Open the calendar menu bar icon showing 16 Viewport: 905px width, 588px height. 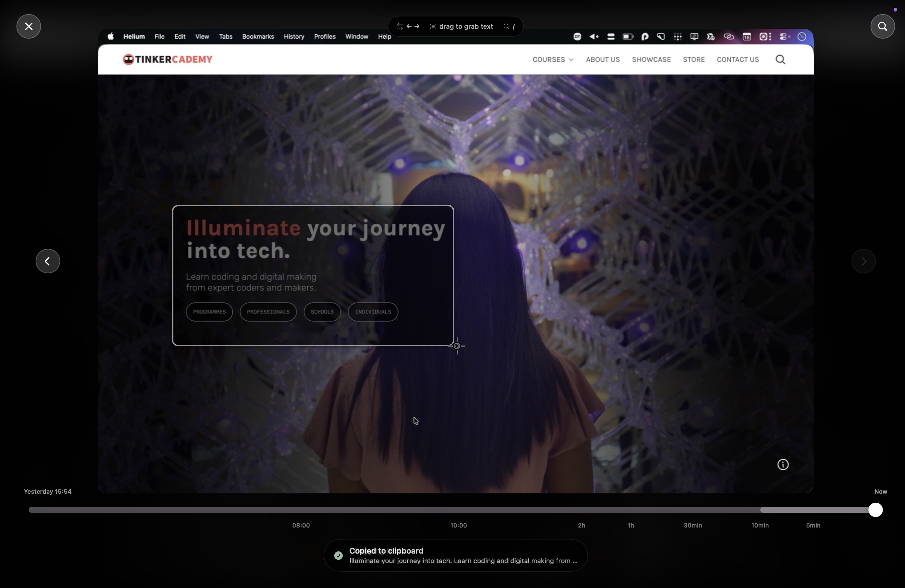747,37
